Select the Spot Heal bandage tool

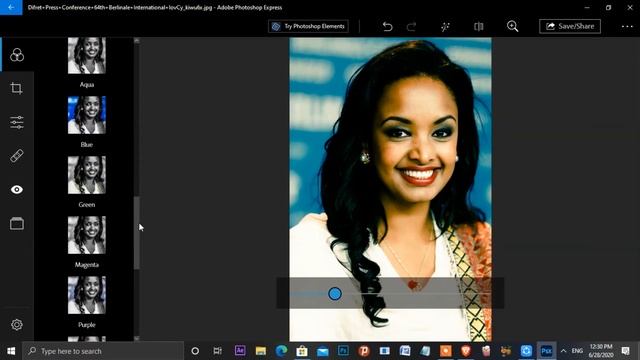coord(17,156)
